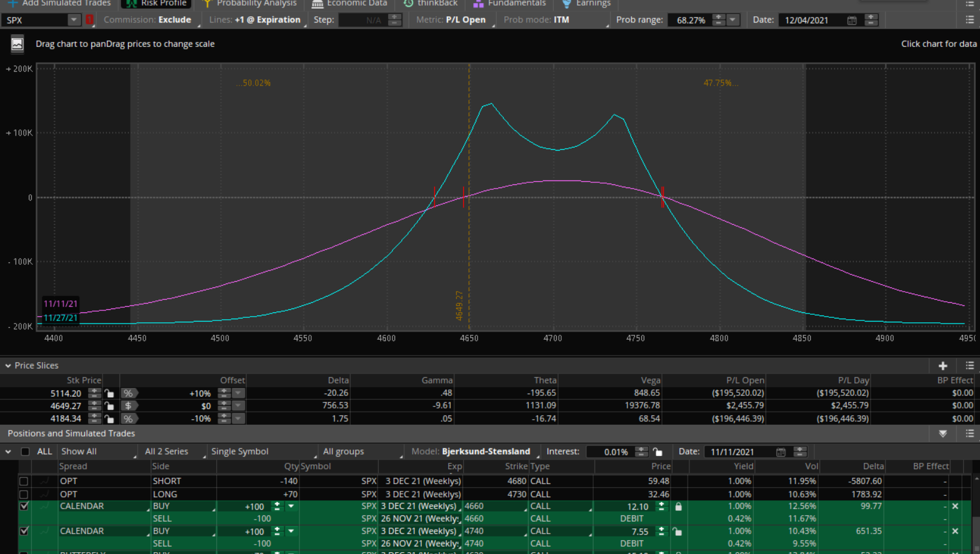Toggle lock on 4184.34 price slice
Image resolution: width=980 pixels, height=554 pixels.
(x=109, y=418)
